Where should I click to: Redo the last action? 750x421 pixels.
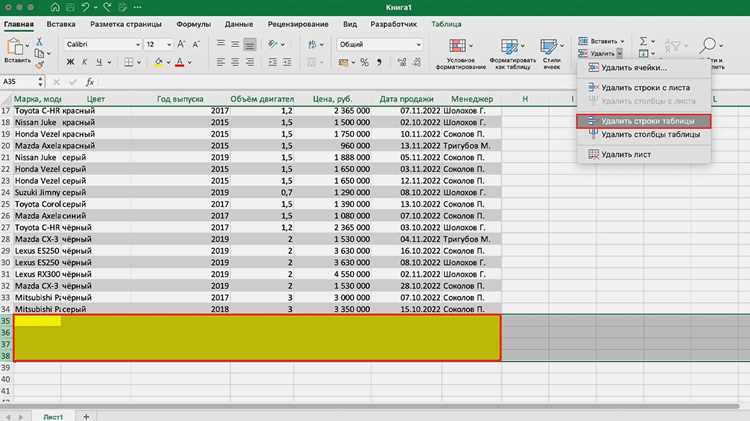108,7
